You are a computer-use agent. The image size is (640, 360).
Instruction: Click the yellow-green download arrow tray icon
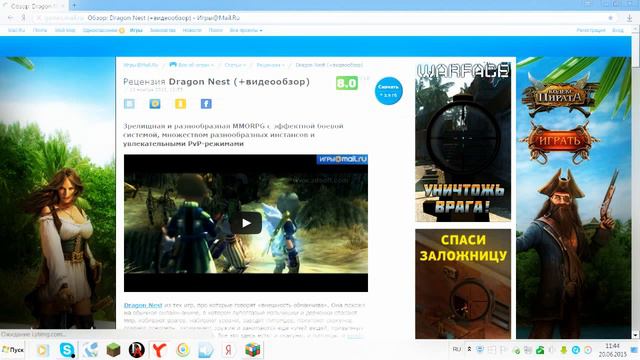pos(564,350)
